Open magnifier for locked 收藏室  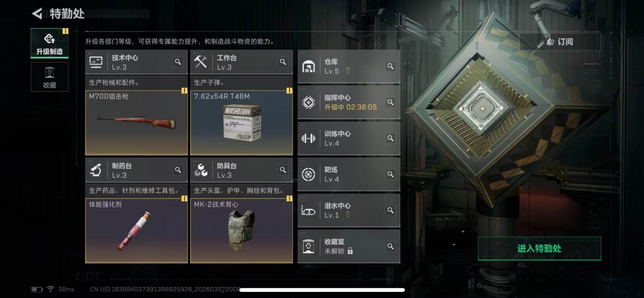pos(390,246)
